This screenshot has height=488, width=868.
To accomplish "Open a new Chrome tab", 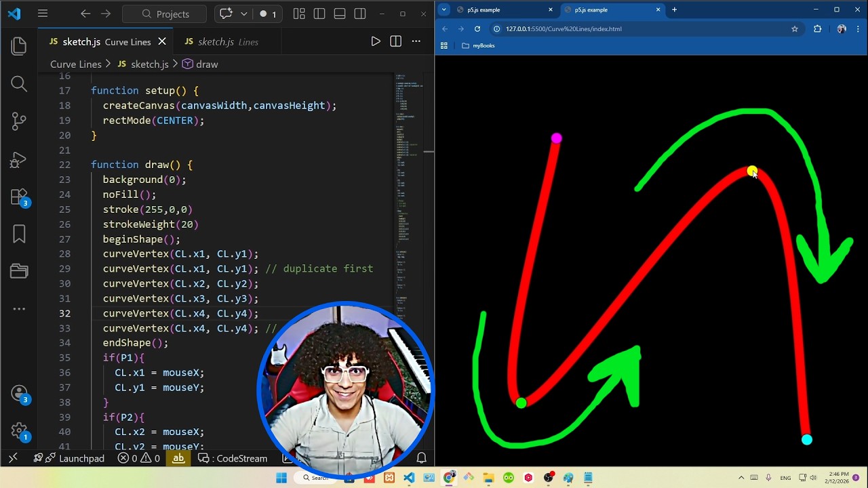I will (674, 9).
